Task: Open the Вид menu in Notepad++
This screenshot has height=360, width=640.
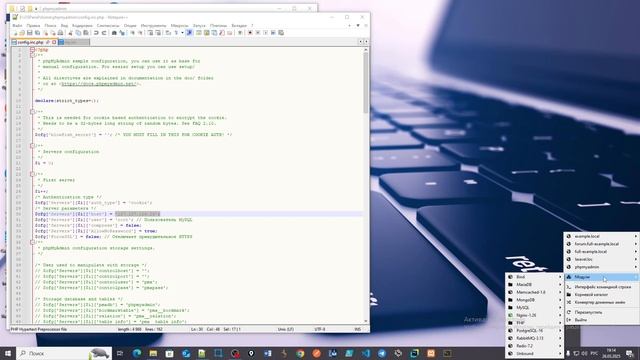Action: click(64, 26)
